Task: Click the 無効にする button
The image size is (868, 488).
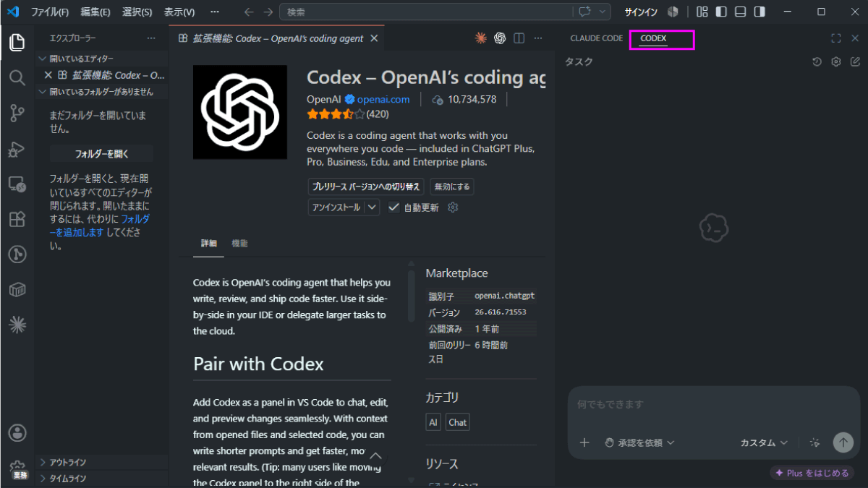Action: [x=452, y=187]
